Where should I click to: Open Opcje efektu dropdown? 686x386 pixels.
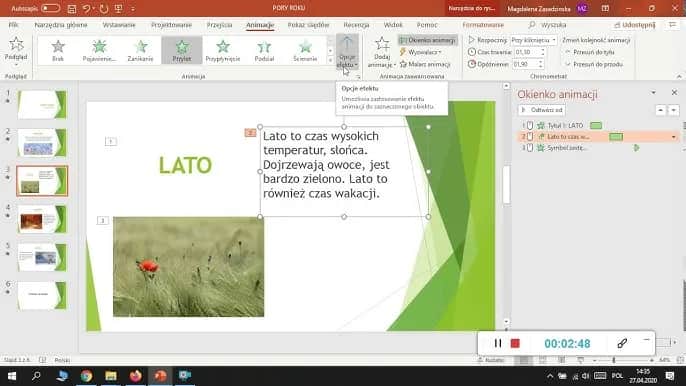coord(347,52)
